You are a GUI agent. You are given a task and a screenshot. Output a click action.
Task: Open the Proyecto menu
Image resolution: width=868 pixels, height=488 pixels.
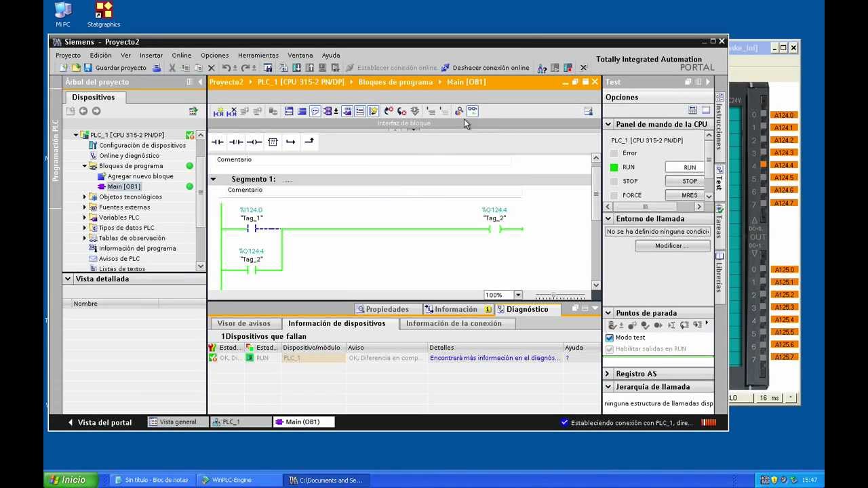[68, 56]
